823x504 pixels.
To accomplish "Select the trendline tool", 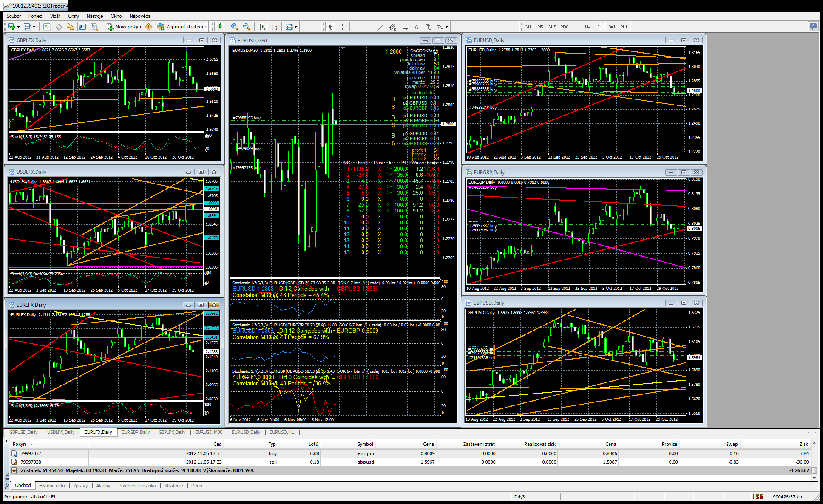I will coord(380,27).
